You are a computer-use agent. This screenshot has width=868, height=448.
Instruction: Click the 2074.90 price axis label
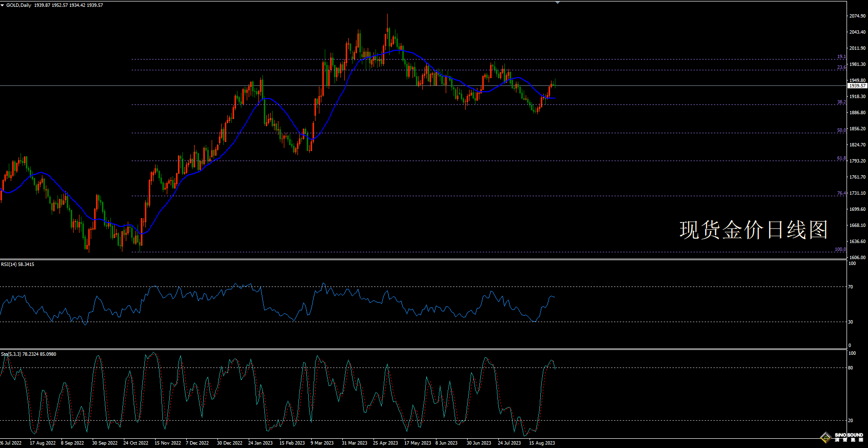pyautogui.click(x=857, y=16)
